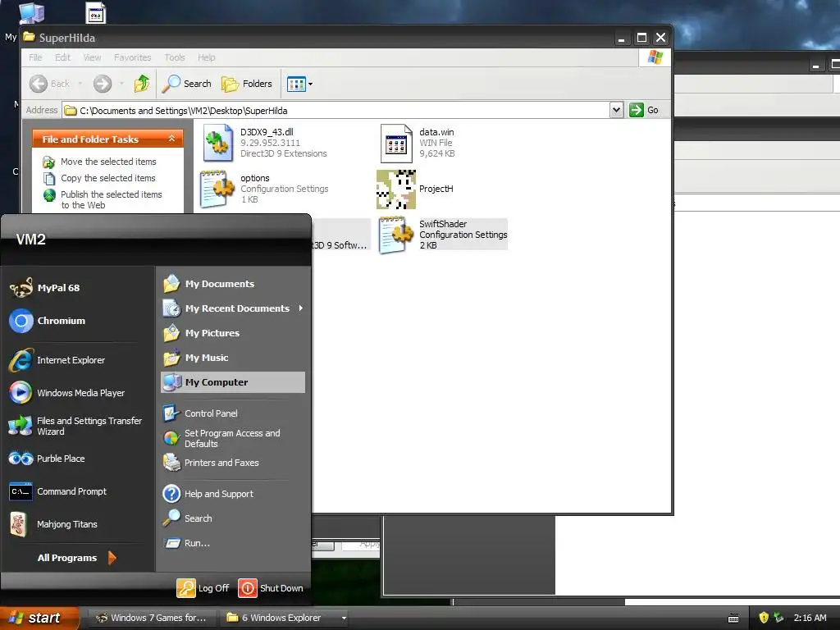Click the Shut Down button

pyautogui.click(x=271, y=587)
